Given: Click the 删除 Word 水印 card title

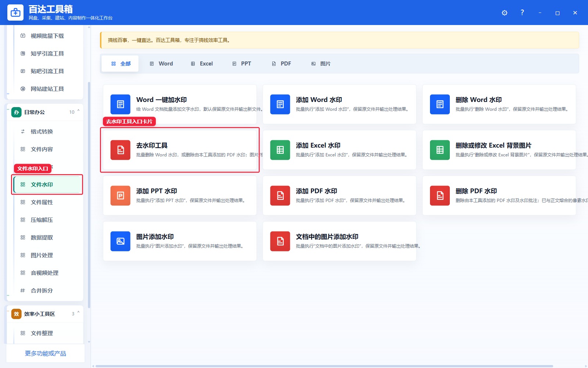Looking at the screenshot, I should tap(478, 100).
